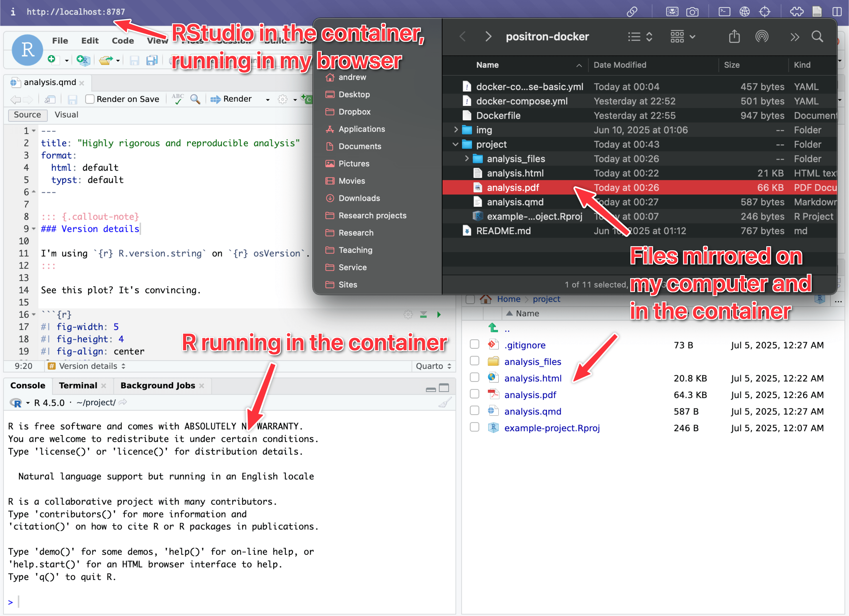
Task: Check the analysis.pdf file checkbox
Action: [x=474, y=394]
